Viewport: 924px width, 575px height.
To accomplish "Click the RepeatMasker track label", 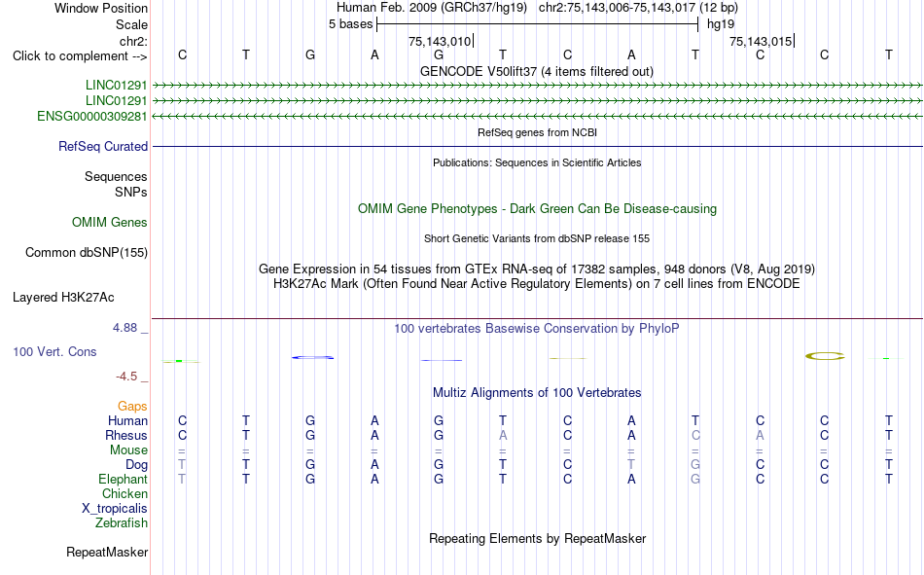I will coord(107,552).
